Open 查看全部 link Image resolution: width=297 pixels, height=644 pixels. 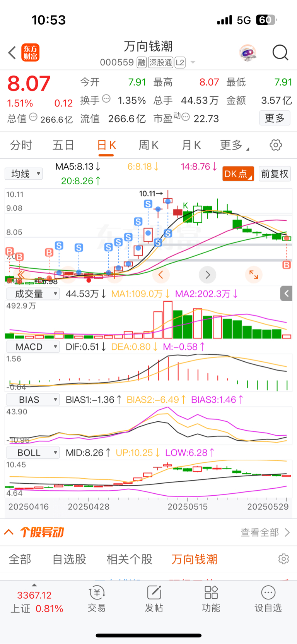(265, 532)
